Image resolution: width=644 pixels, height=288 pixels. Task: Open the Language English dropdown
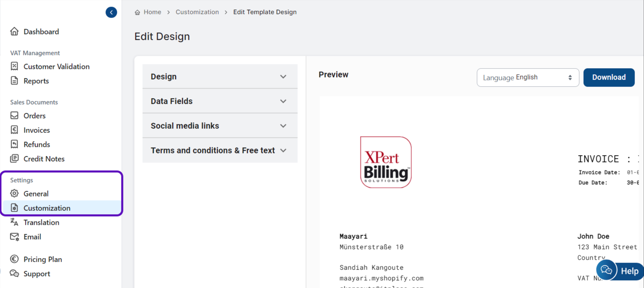click(528, 78)
